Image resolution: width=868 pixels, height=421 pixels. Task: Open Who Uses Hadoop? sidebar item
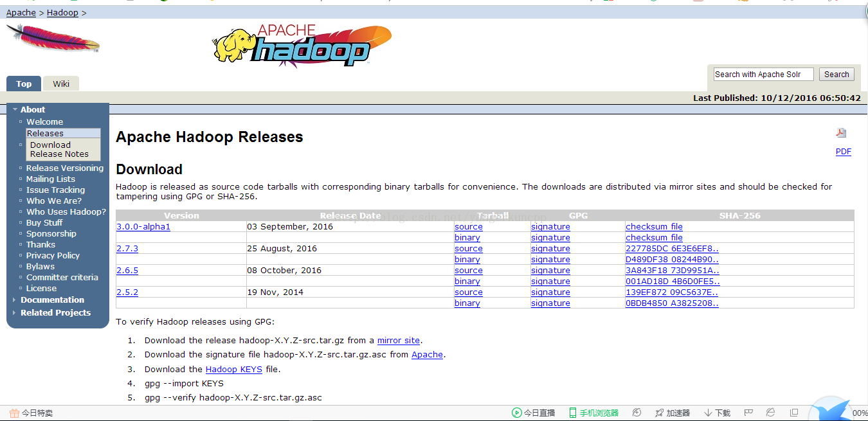click(x=66, y=211)
